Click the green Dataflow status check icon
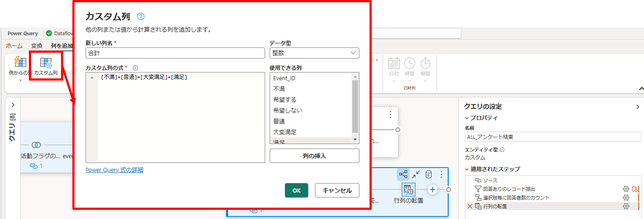 click(49, 33)
